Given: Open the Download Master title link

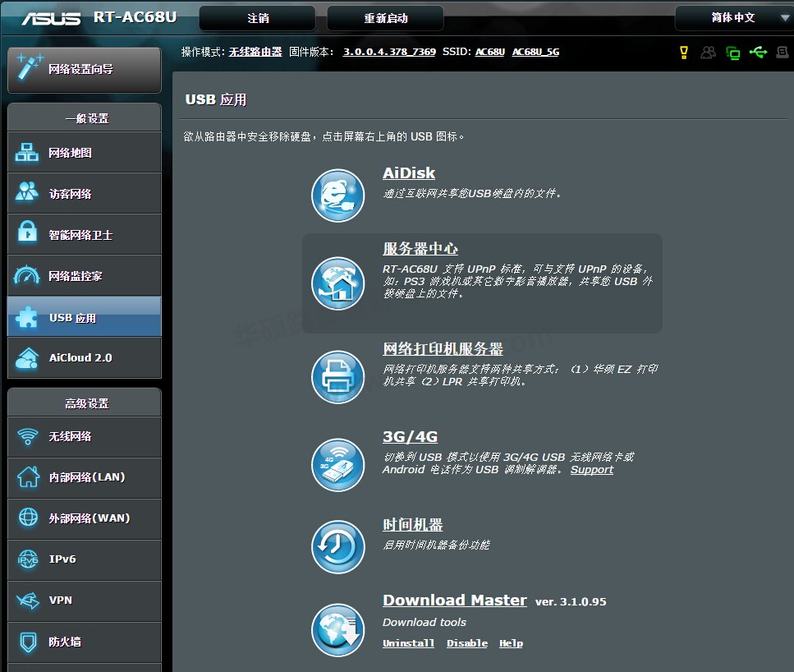Looking at the screenshot, I should click(x=455, y=600).
